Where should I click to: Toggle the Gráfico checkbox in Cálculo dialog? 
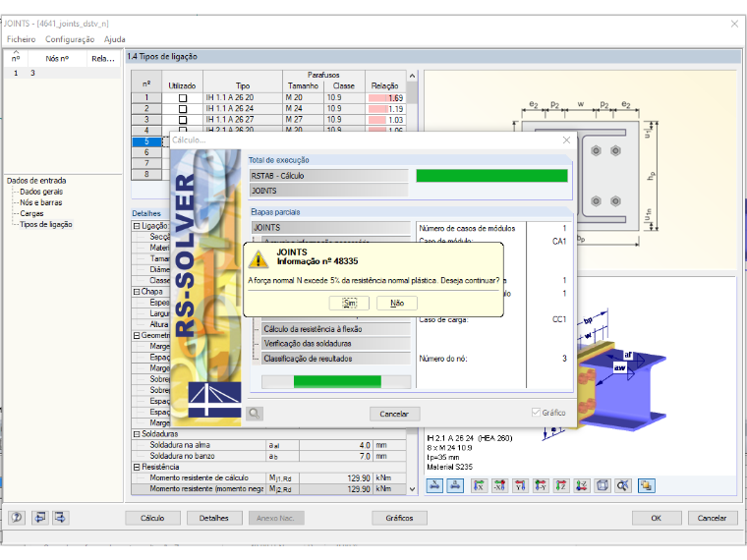point(536,413)
